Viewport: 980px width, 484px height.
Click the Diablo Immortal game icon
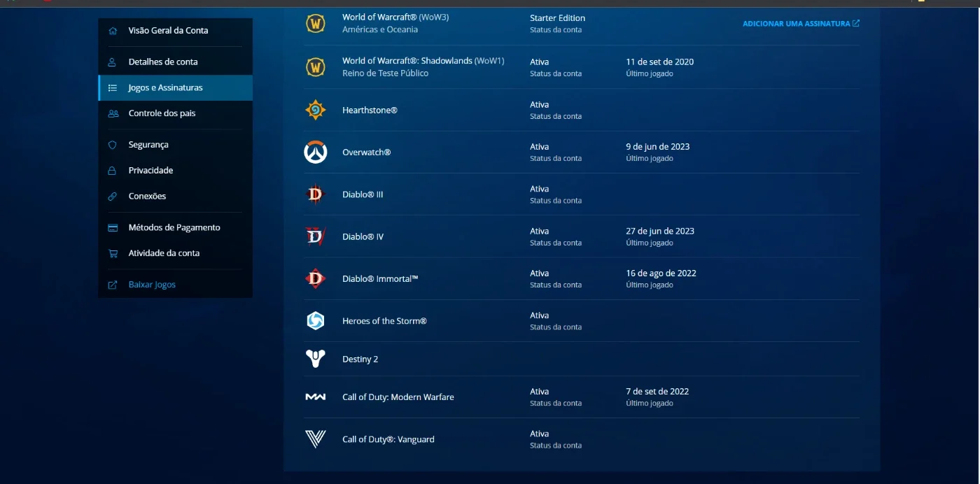pyautogui.click(x=316, y=279)
